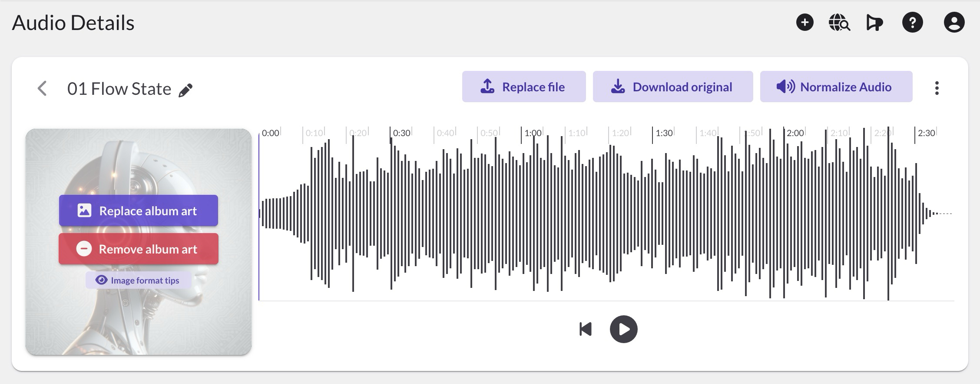Screen dimensions: 980x384
Task: Edit title with pencil icon next to 01 Flow State
Action: [x=185, y=90]
